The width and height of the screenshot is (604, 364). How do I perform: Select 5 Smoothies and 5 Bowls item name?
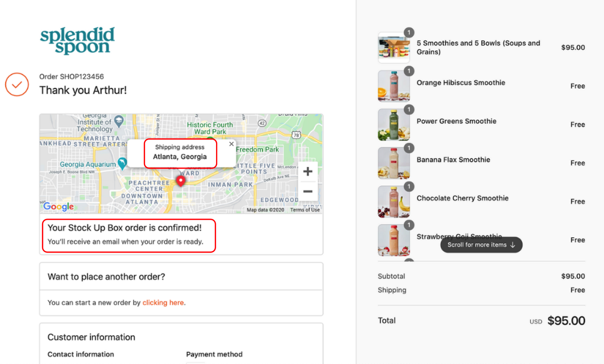(x=478, y=47)
